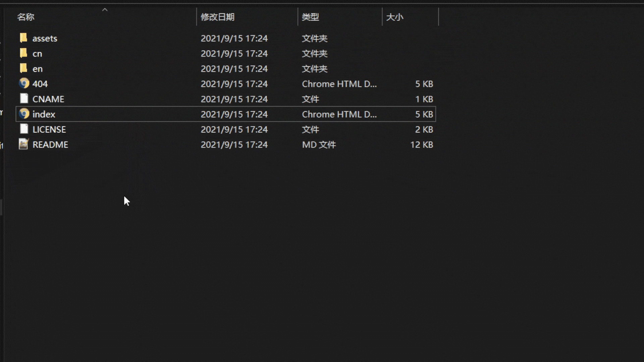The image size is (644, 362).
Task: Select the LICENSE file name
Action: [49, 129]
